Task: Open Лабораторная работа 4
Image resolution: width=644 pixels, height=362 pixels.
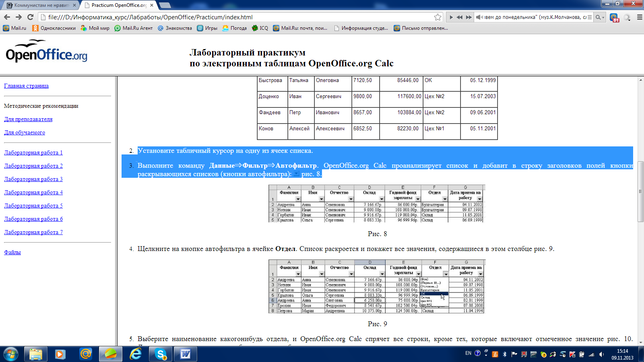Action: tap(33, 192)
